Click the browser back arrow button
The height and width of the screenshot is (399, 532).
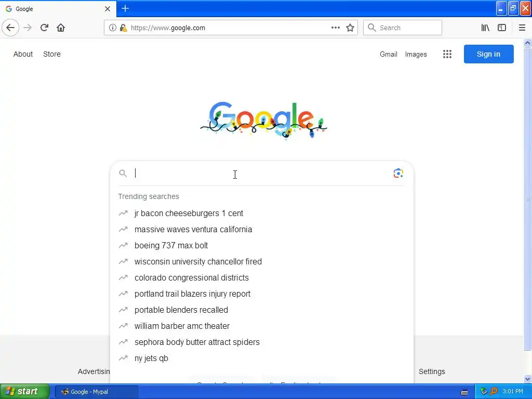tap(10, 28)
